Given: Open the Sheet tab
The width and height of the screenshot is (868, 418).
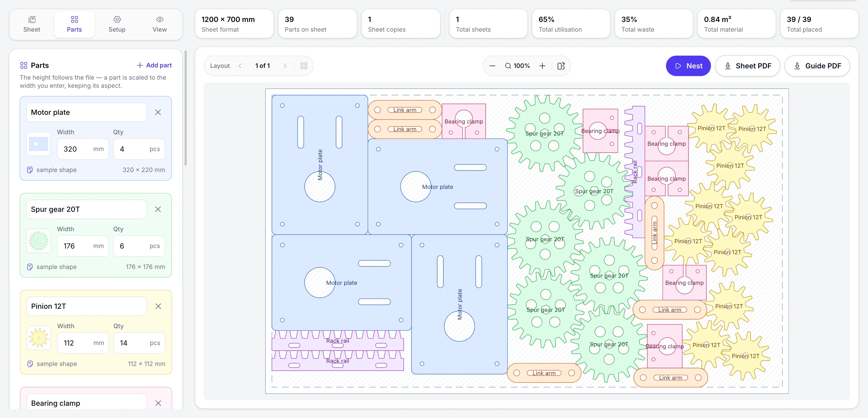Looking at the screenshot, I should [32, 24].
